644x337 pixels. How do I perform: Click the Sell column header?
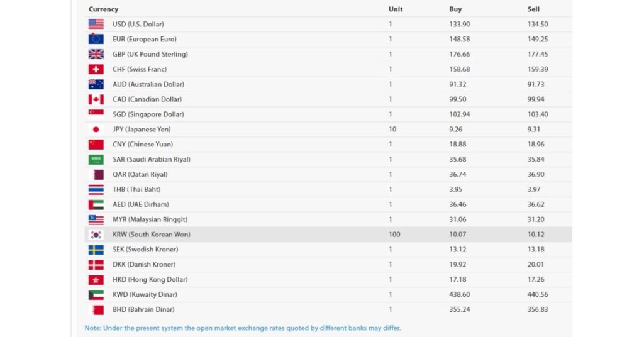point(533,9)
